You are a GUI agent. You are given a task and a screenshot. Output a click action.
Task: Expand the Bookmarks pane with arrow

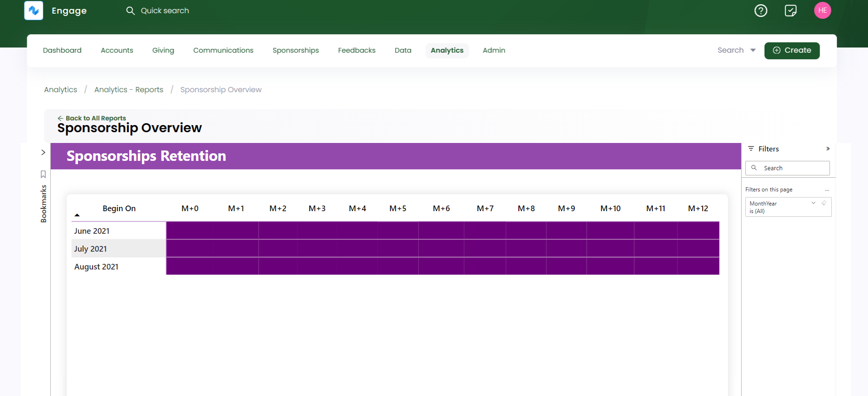tap(43, 152)
